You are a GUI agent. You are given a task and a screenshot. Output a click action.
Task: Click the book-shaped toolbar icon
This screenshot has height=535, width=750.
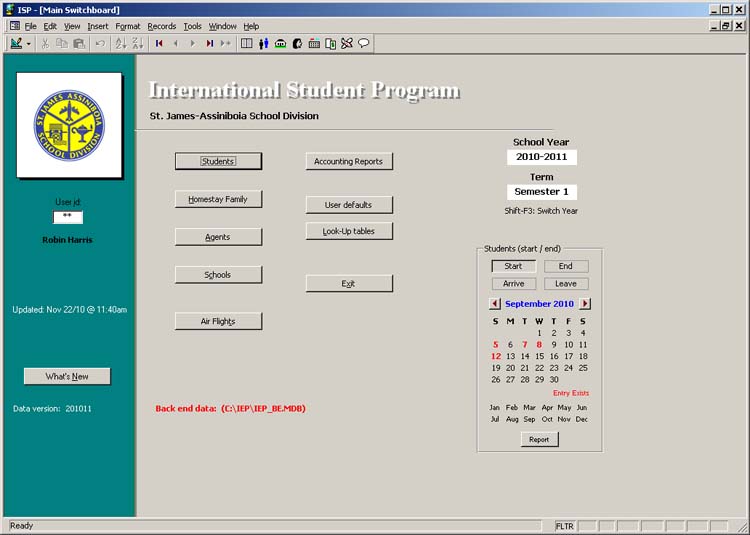247,43
